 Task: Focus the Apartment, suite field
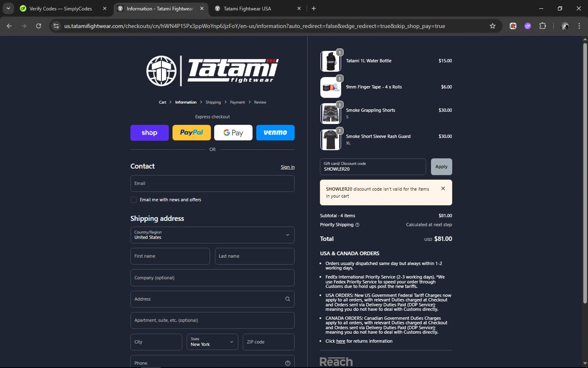tap(212, 320)
